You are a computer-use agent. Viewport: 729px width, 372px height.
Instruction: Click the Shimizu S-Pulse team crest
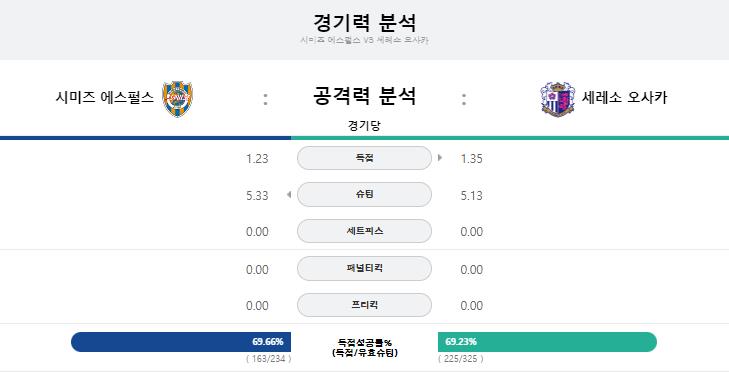pyautogui.click(x=177, y=99)
